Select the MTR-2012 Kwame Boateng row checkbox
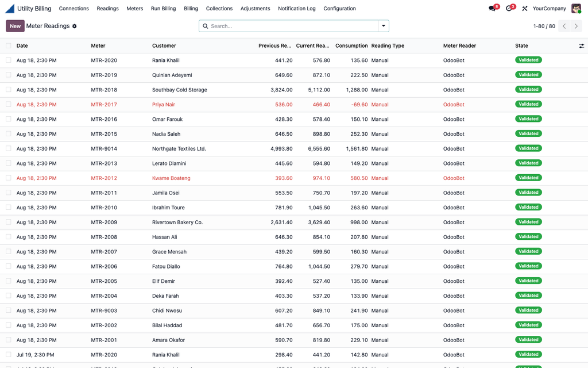Viewport: 588px width, 368px height. tap(8, 178)
